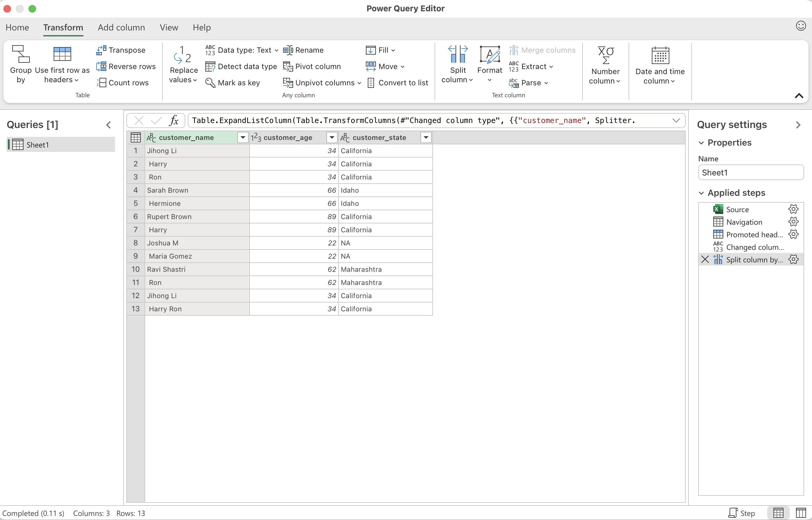Image resolution: width=812 pixels, height=520 pixels.
Task: Switch to the Add column tab
Action: (x=121, y=27)
